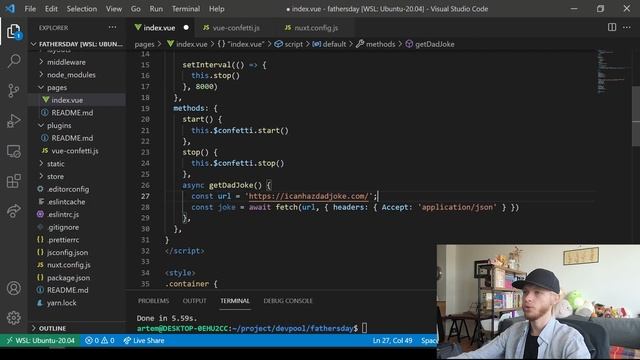The image size is (640, 360).
Task: Open the .prettierrc file
Action: pyautogui.click(x=77, y=240)
